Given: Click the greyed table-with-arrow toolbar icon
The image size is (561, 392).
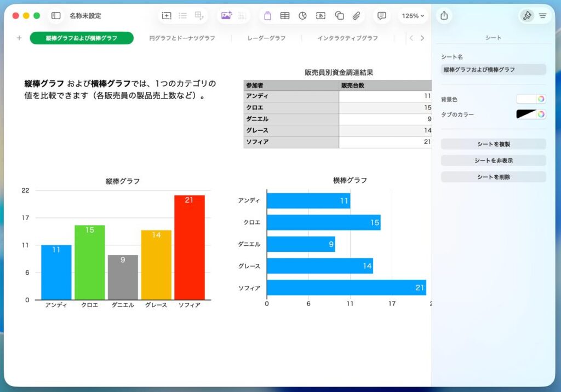Looking at the screenshot, I should 199,16.
